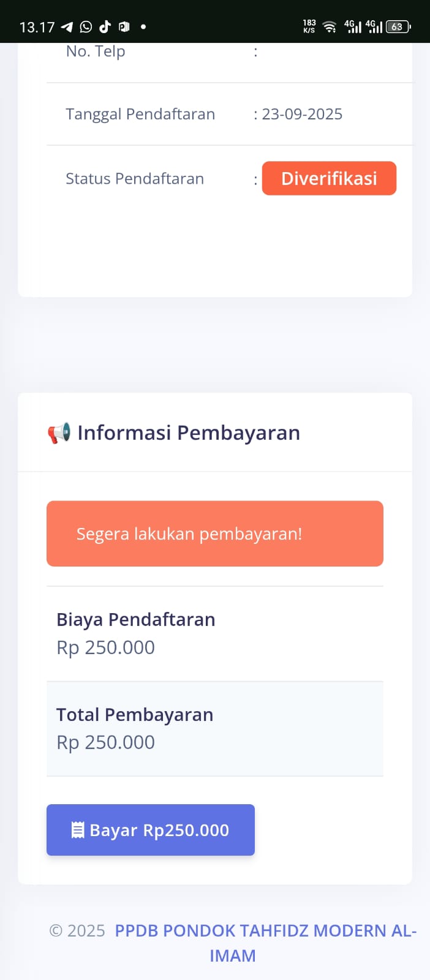Tap the Diverifikasi status badge
The height and width of the screenshot is (980, 430).
(x=329, y=178)
